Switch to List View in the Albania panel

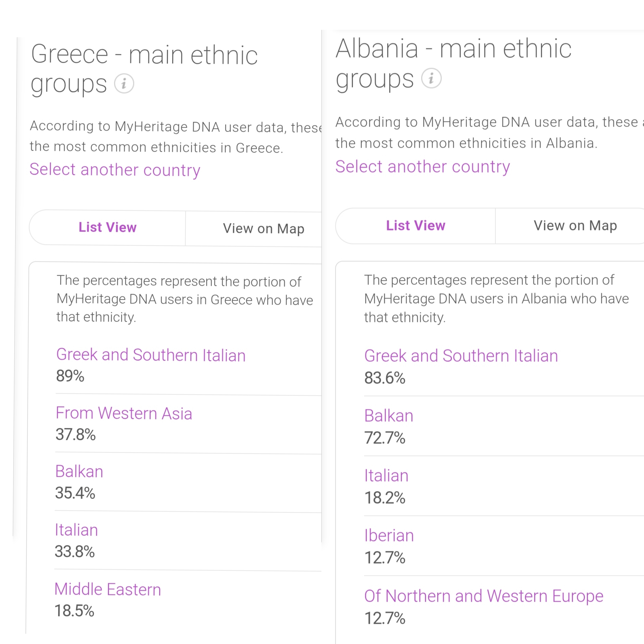click(x=415, y=226)
